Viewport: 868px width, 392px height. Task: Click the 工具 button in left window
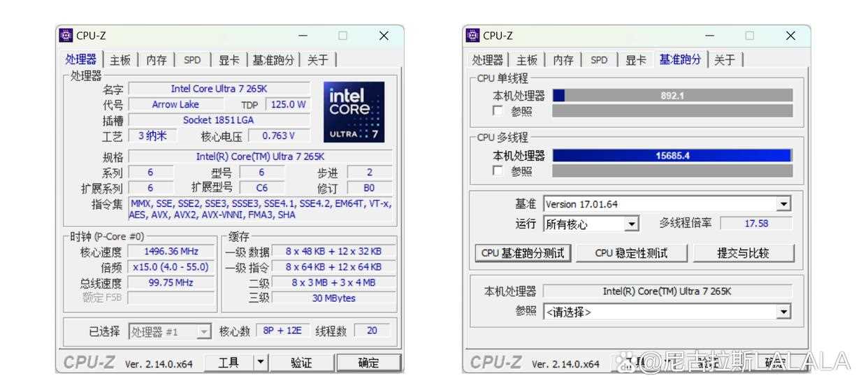coord(228,362)
